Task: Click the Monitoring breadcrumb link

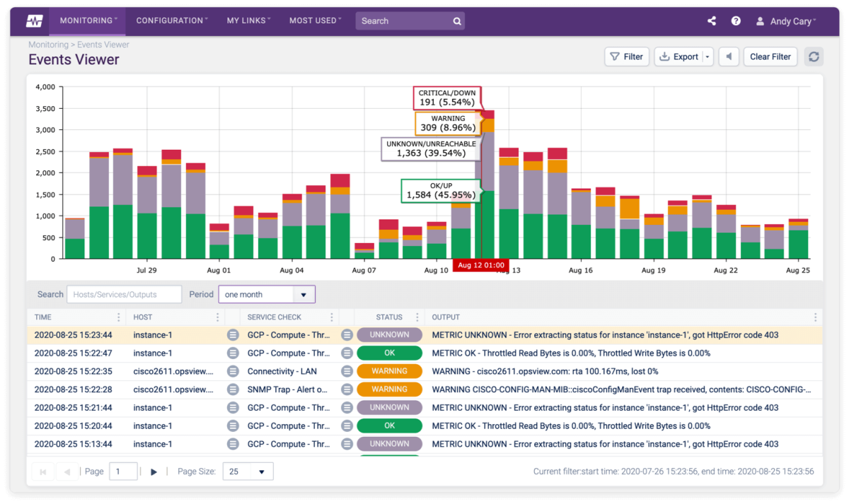Action: click(x=48, y=44)
